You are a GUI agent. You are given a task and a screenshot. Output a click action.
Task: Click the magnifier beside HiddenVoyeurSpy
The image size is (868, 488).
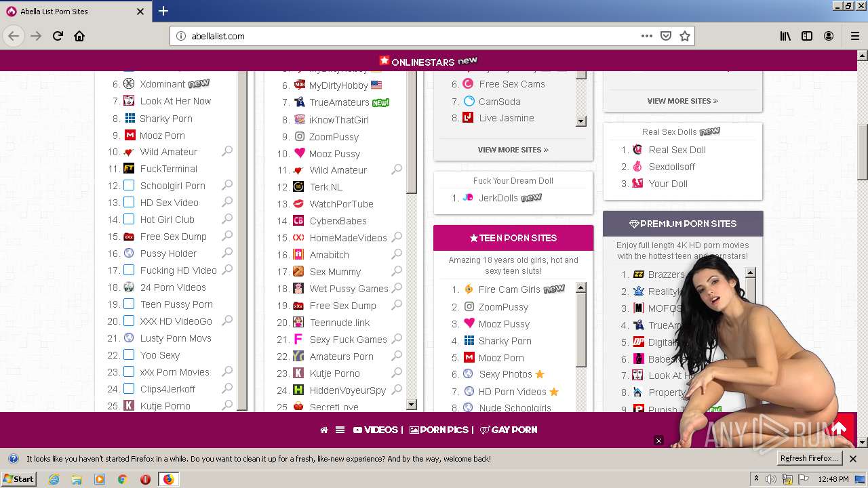pos(397,389)
